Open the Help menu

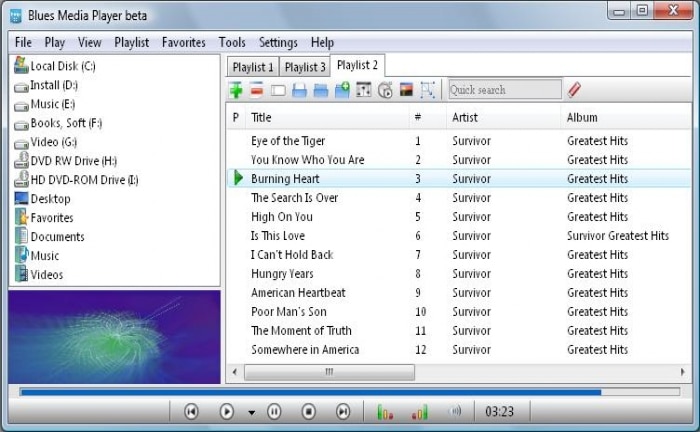click(322, 42)
